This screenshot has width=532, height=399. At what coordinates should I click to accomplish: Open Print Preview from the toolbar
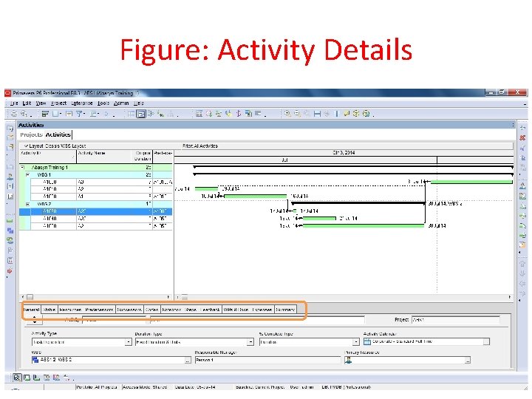pyautogui.click(x=24, y=114)
